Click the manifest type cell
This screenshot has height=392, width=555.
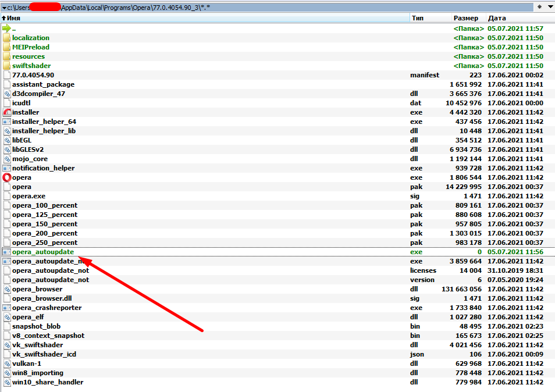pos(425,75)
